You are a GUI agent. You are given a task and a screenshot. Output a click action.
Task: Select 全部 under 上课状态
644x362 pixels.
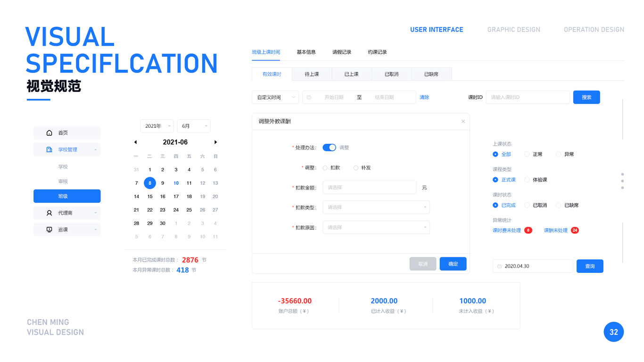[x=495, y=154]
